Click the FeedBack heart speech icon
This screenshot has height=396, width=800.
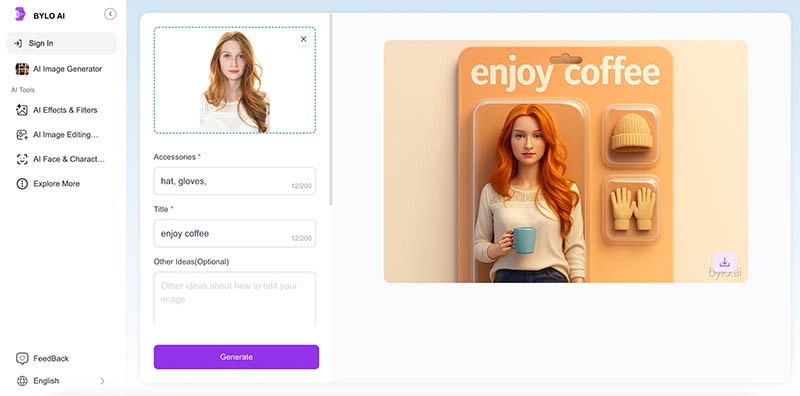click(x=22, y=358)
